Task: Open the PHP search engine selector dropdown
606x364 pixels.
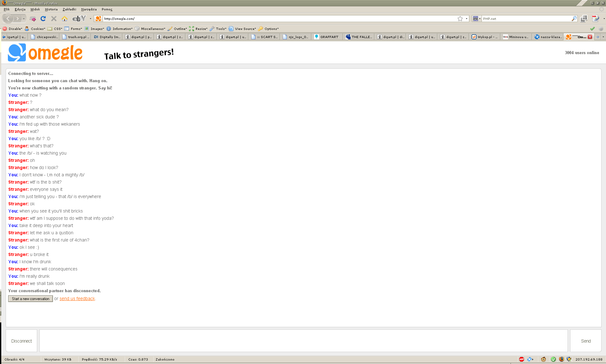Action: tap(477, 19)
